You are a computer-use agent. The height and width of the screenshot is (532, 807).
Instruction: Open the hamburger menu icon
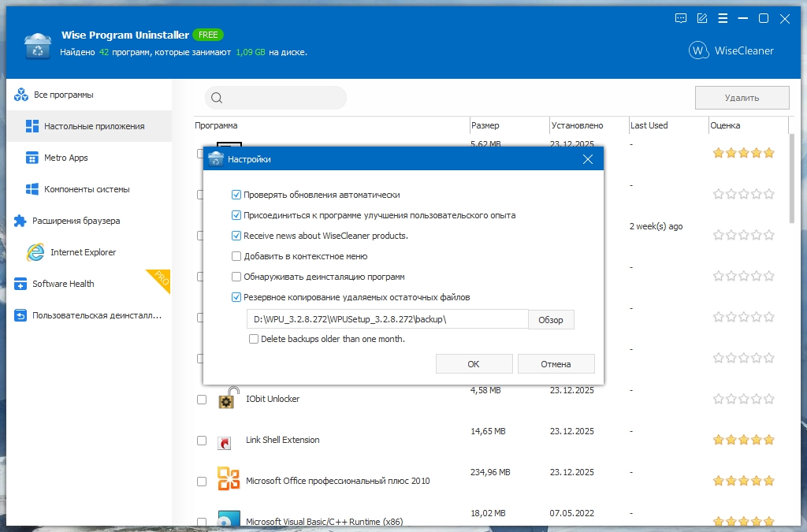point(723,19)
